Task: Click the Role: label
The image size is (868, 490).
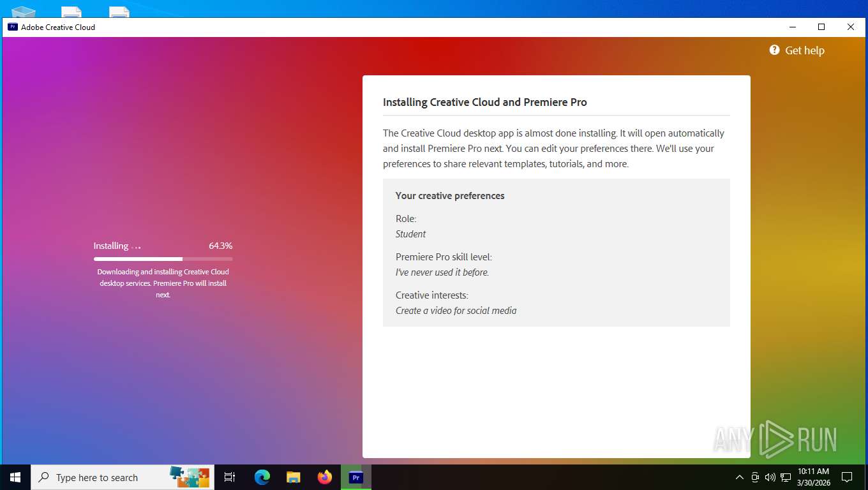Action: 406,219
